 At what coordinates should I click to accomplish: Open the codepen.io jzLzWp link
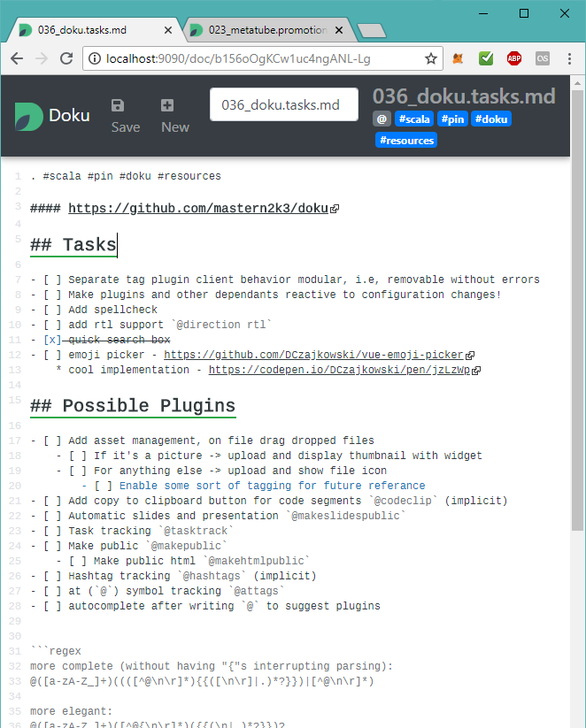tap(339, 370)
